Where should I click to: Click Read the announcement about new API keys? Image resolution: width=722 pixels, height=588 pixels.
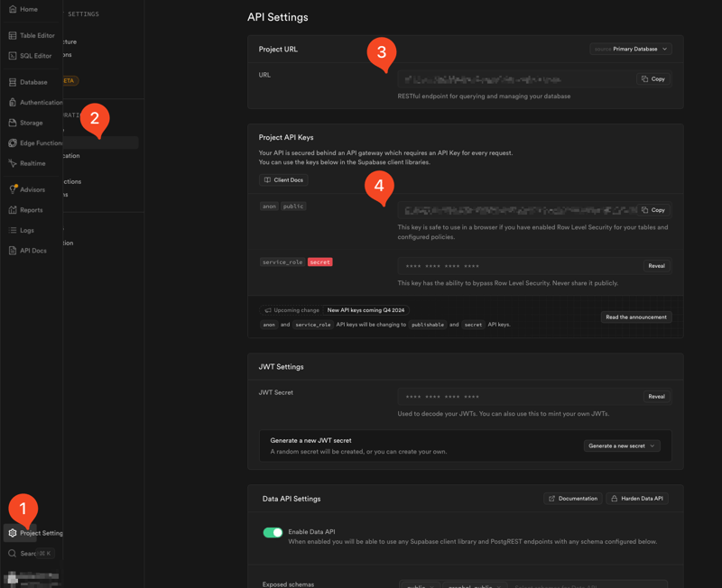pos(636,317)
